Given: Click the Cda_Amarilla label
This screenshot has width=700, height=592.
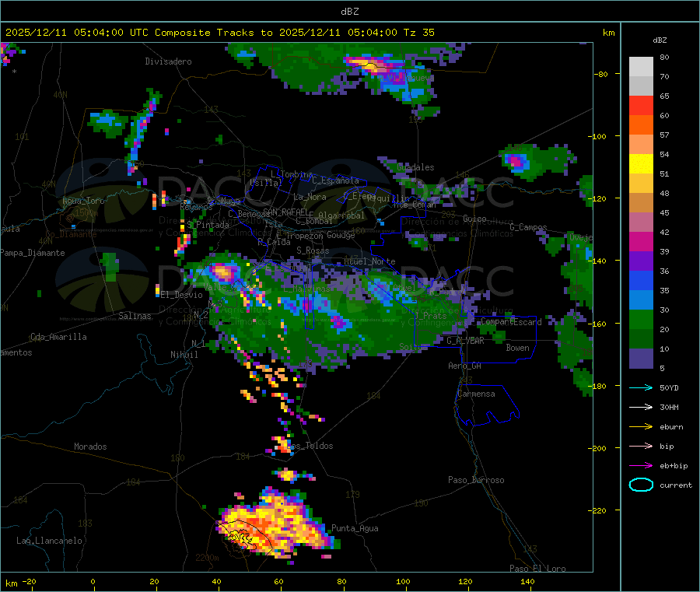Looking at the screenshot, I should pyautogui.click(x=58, y=337).
